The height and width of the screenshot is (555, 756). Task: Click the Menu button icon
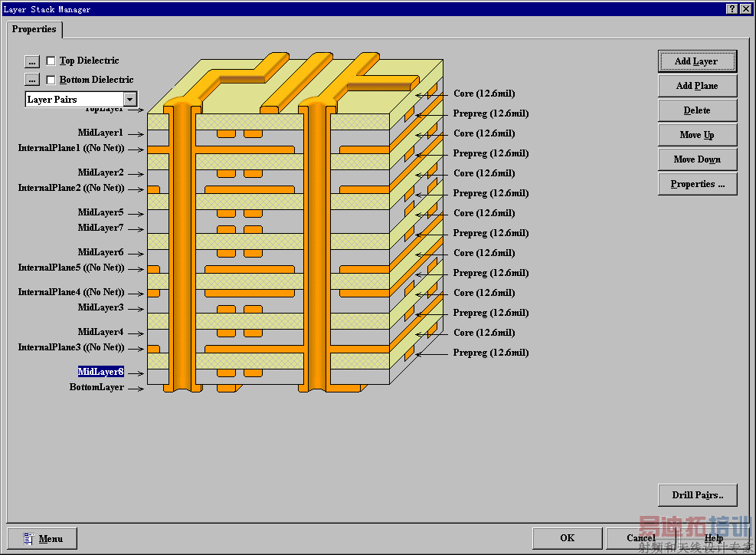click(x=28, y=539)
